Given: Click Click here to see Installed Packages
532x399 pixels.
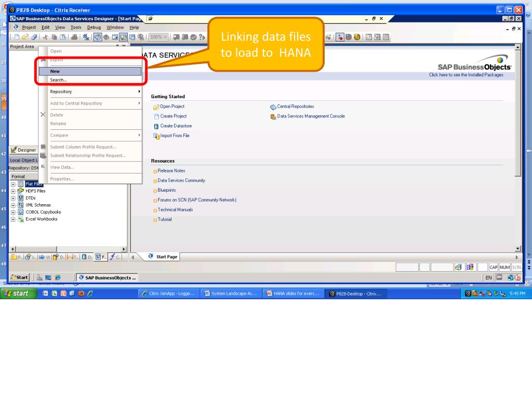Looking at the screenshot, I should coord(466,75).
